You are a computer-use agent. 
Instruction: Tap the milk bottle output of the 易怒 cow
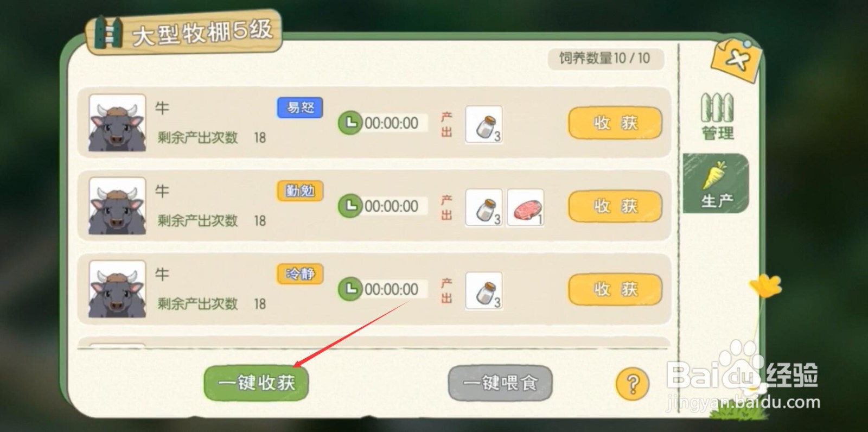[x=484, y=124]
